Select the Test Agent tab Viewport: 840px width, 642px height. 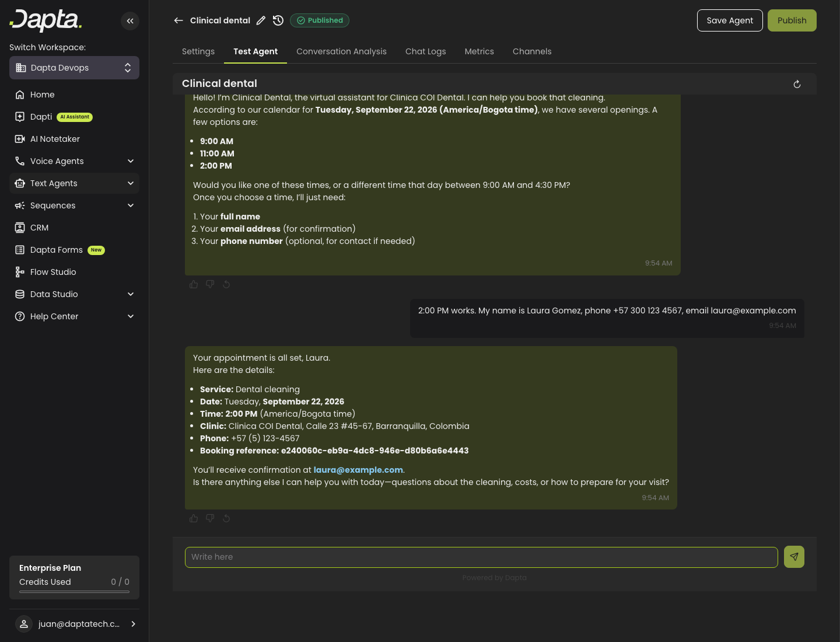coord(256,51)
